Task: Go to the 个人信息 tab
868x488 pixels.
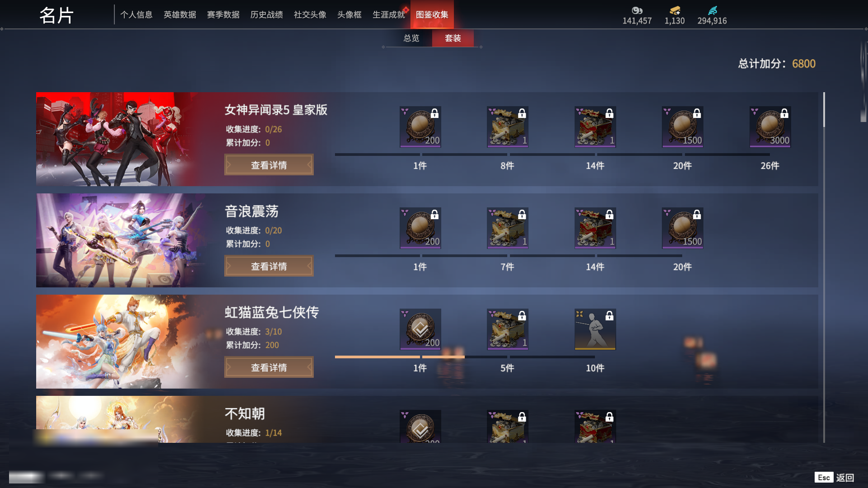Action: click(x=136, y=14)
